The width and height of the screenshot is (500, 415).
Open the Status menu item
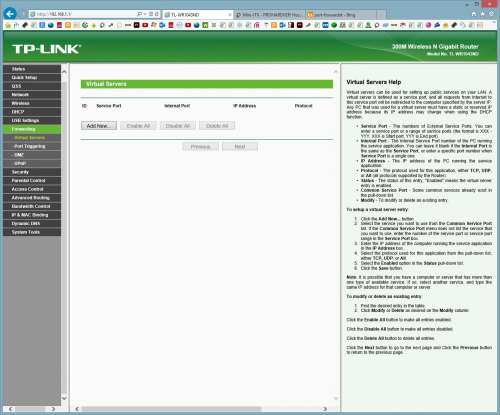[x=32, y=69]
